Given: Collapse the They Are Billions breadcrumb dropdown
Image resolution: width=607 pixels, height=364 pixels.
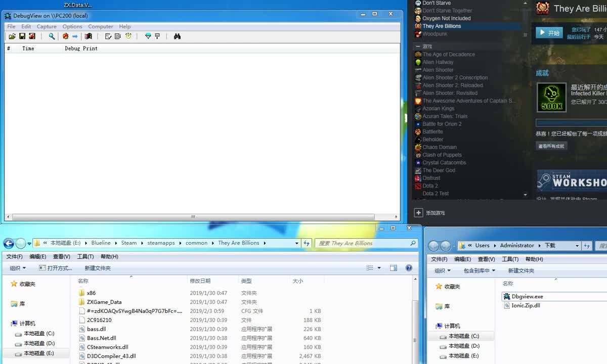Looking at the screenshot, I should [297, 243].
